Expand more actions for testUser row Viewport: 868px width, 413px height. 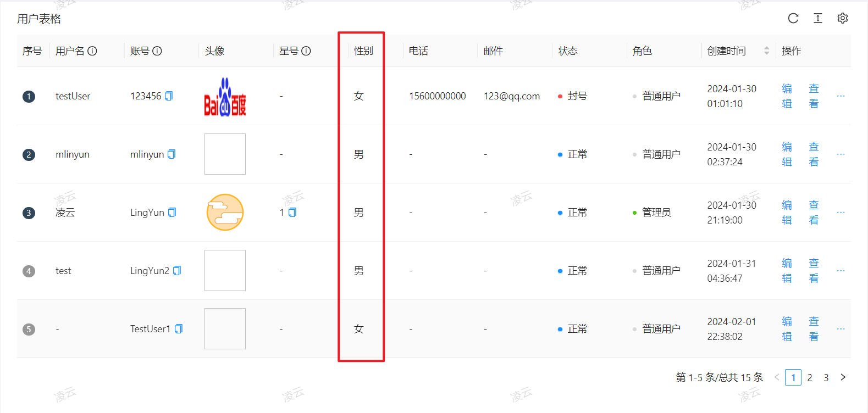coord(841,96)
